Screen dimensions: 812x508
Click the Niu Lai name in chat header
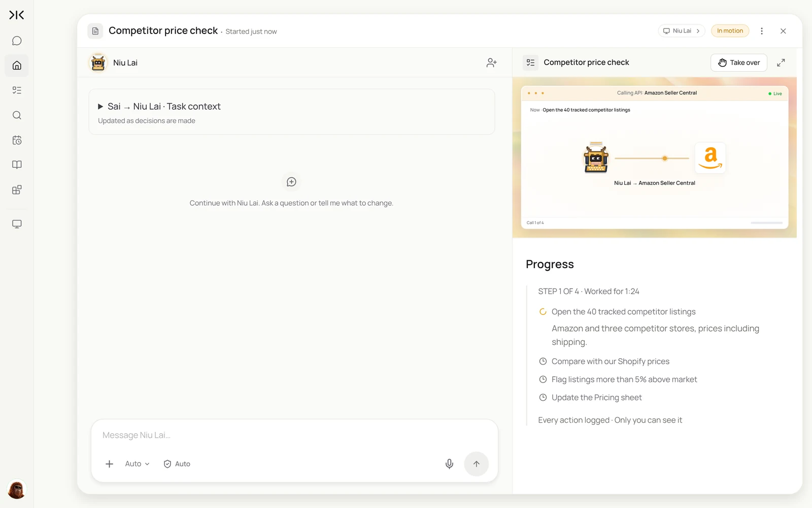[x=125, y=62]
